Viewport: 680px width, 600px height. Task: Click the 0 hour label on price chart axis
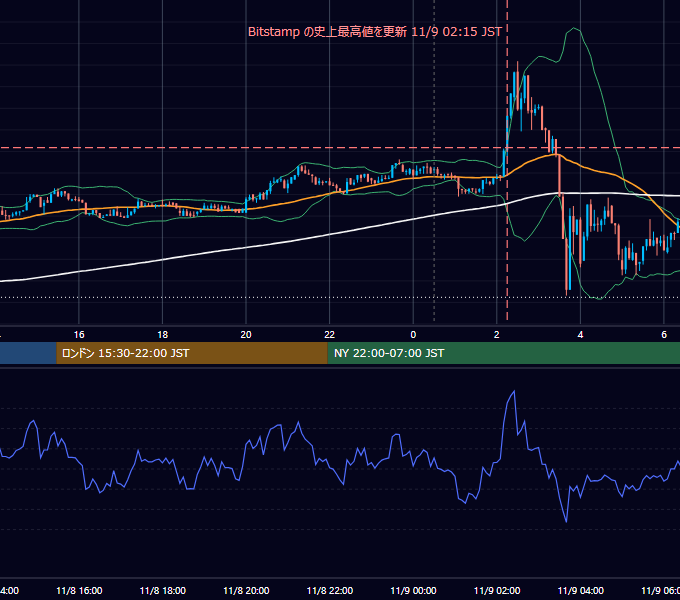pyautogui.click(x=413, y=334)
